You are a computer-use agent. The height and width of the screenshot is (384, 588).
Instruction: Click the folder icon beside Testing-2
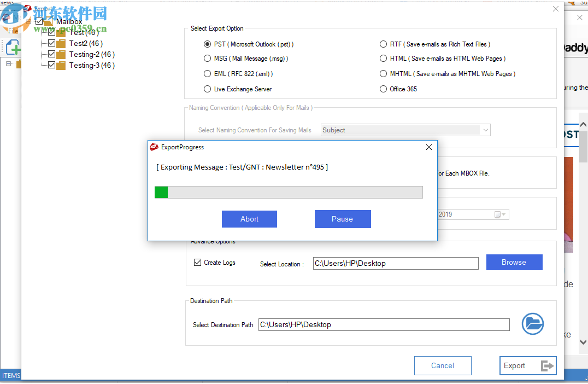[x=61, y=54]
